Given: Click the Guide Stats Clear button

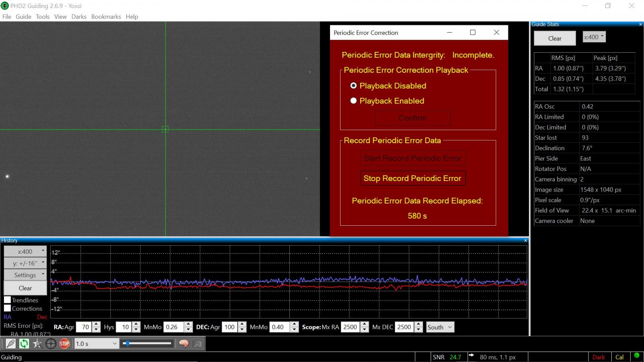Looking at the screenshot, I should (555, 38).
